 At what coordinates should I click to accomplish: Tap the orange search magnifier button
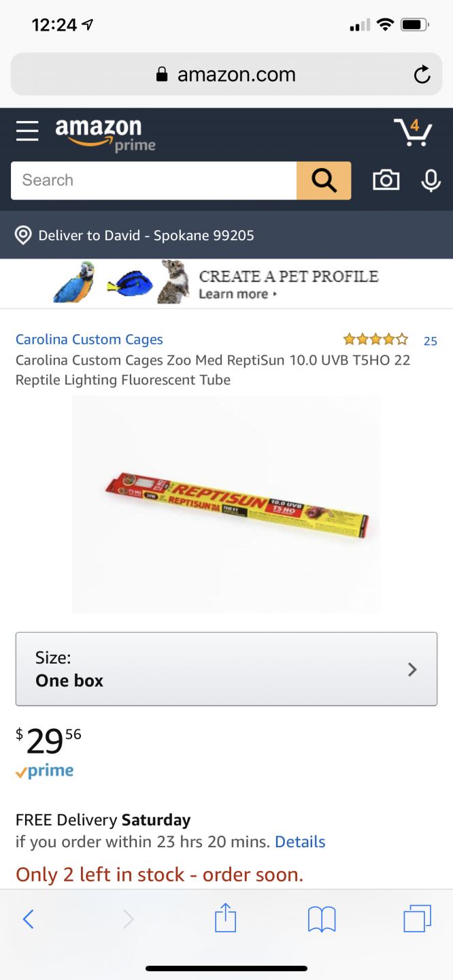(x=324, y=180)
